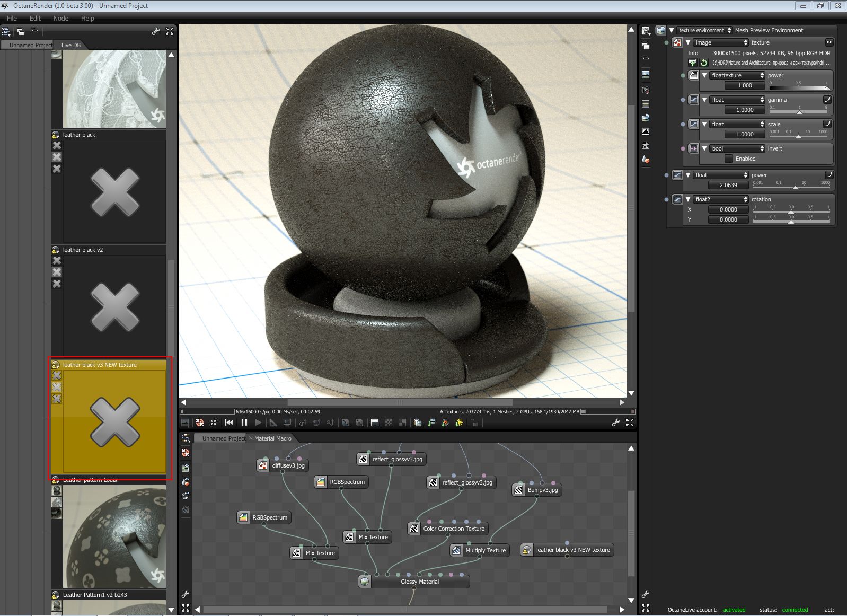Switch to the Material Macro tab
Screen dimensions: 847x616
pos(273,438)
